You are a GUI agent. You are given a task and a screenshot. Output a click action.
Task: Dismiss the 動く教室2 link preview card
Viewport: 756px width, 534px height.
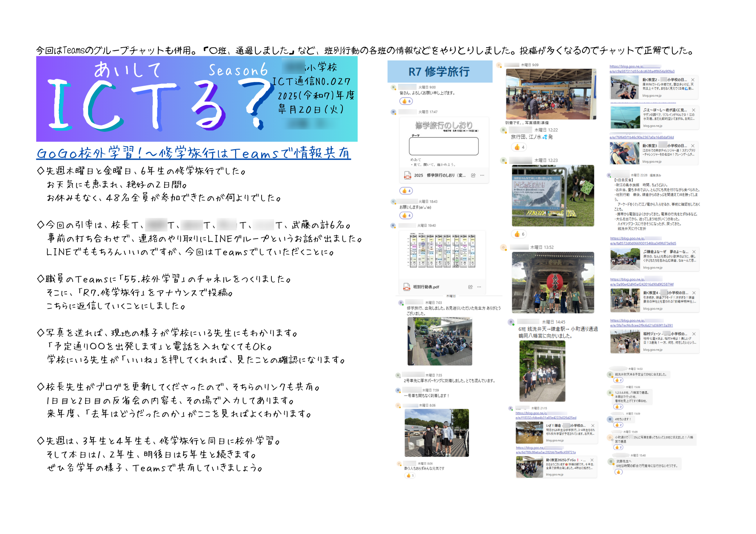tap(693, 80)
